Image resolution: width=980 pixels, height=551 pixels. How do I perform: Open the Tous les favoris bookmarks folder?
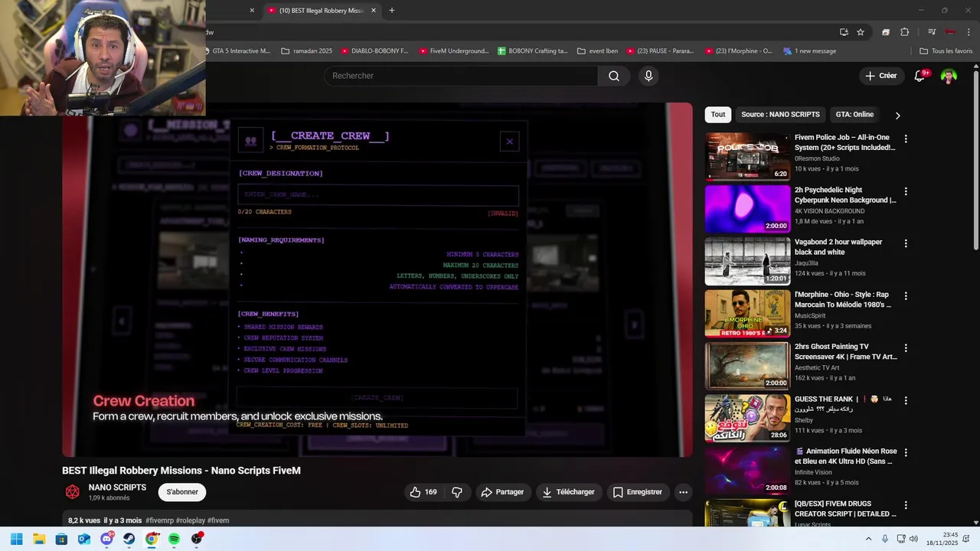[946, 51]
